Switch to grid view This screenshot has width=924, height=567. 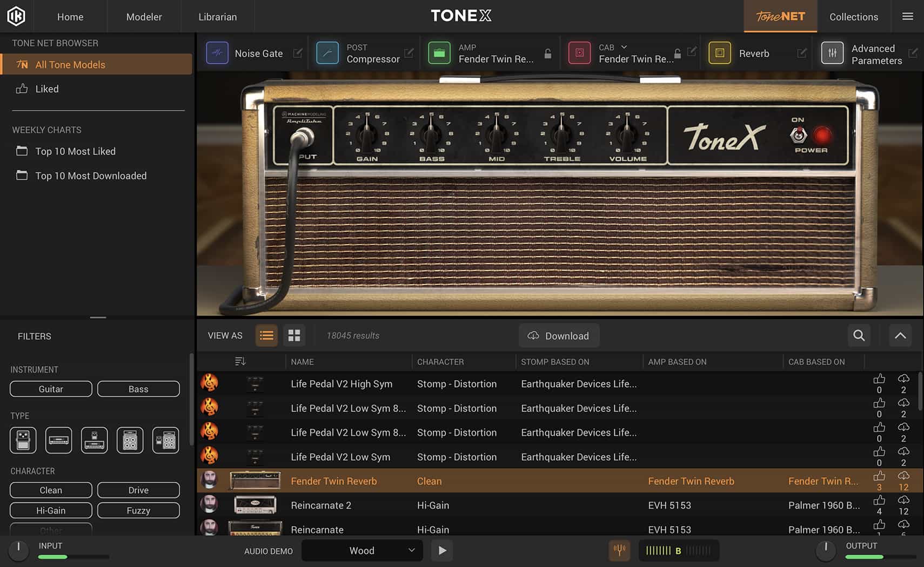coord(294,335)
